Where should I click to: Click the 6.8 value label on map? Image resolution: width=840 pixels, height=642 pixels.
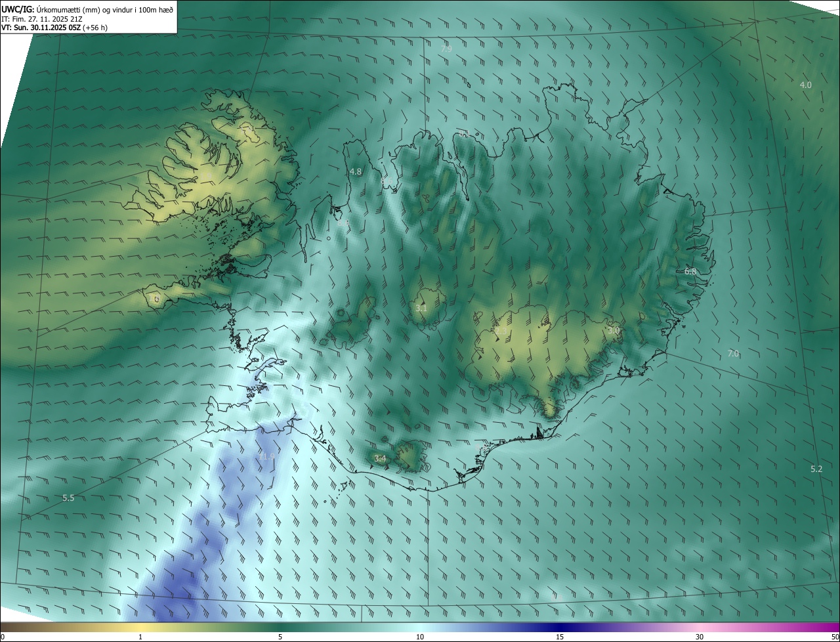(x=690, y=272)
